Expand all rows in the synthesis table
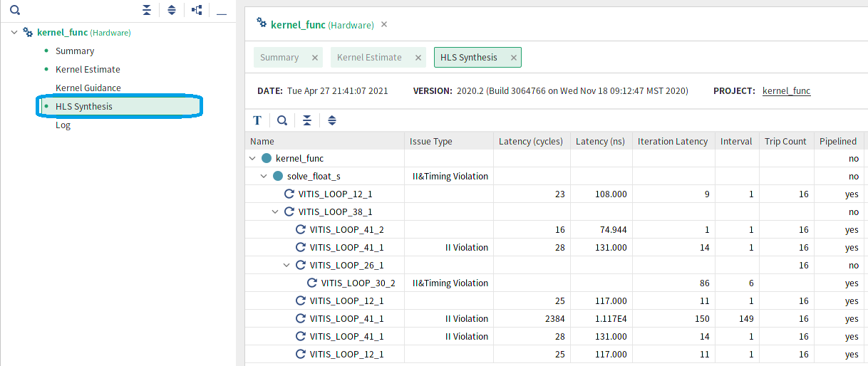 coord(332,120)
